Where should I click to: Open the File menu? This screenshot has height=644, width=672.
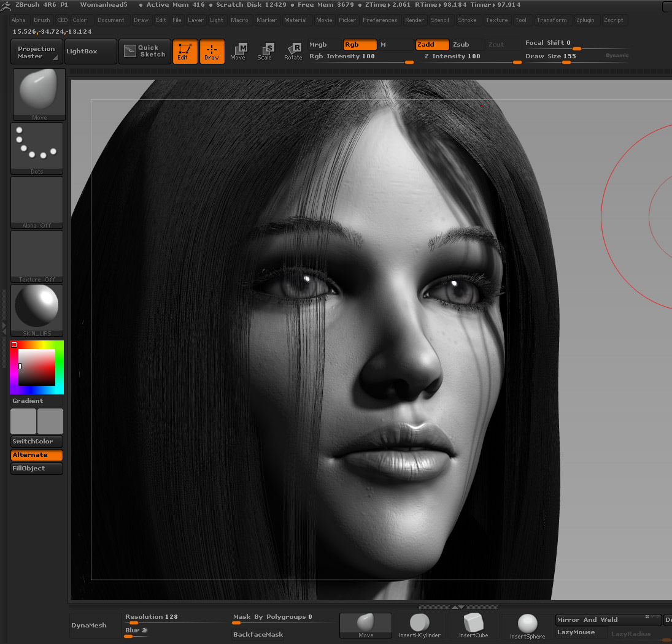pos(177,20)
